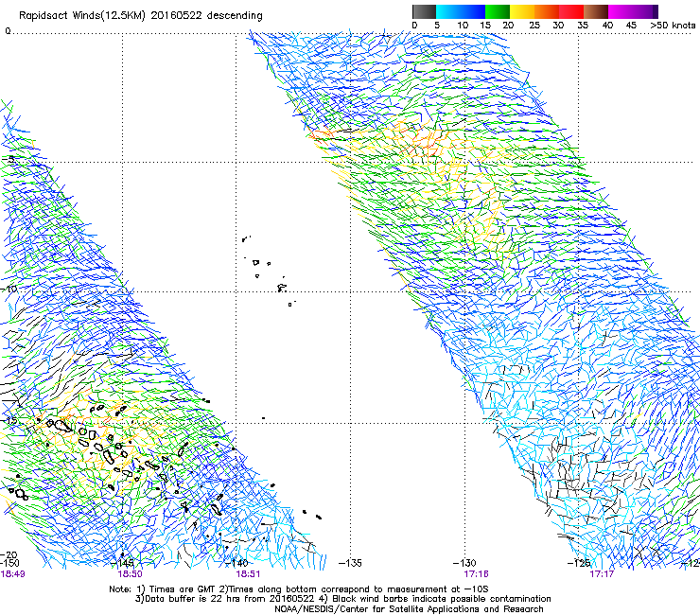Click the '>50 knots' legend label

(x=673, y=26)
